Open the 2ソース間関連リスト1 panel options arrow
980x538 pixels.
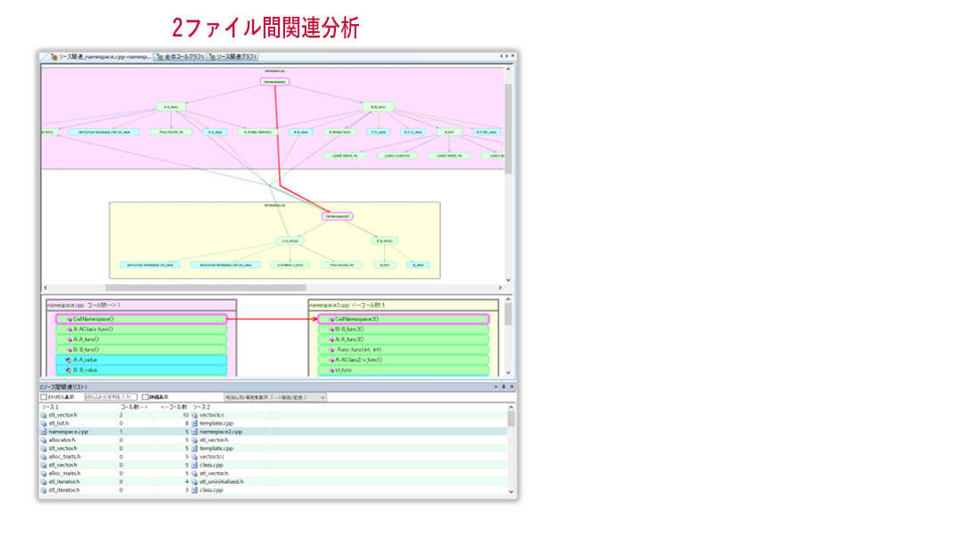[x=496, y=387]
